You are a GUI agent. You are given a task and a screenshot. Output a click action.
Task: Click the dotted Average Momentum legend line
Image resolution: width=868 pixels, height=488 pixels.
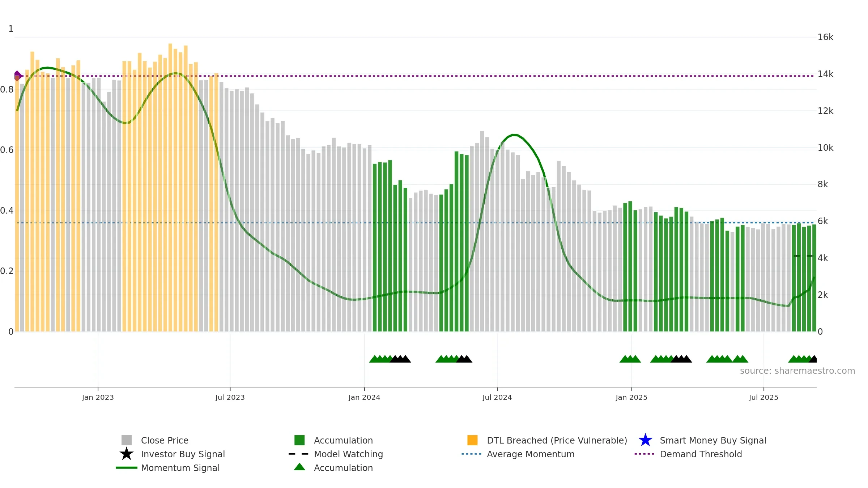coord(472,454)
